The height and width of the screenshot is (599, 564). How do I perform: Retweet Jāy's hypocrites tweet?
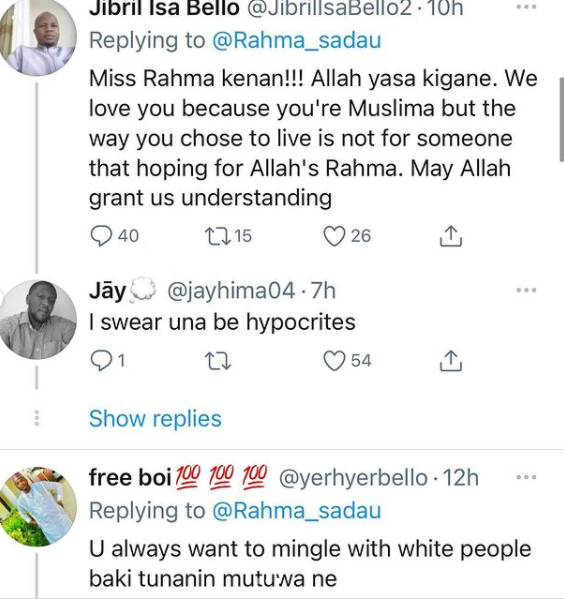[x=218, y=361]
